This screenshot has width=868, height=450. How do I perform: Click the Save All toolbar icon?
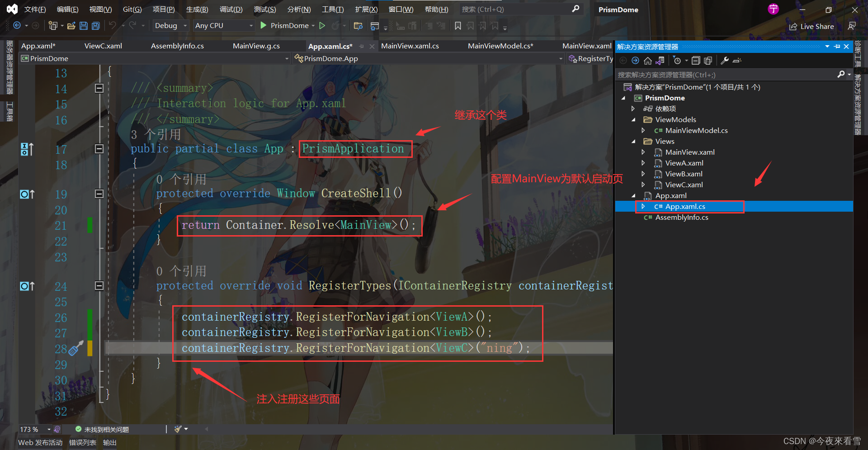pos(96,26)
